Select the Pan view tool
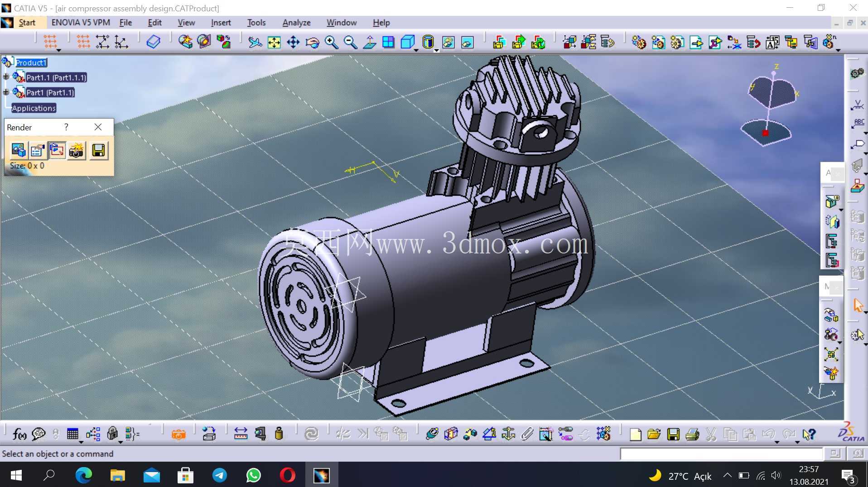Image resolution: width=868 pixels, height=487 pixels. pos(293,43)
